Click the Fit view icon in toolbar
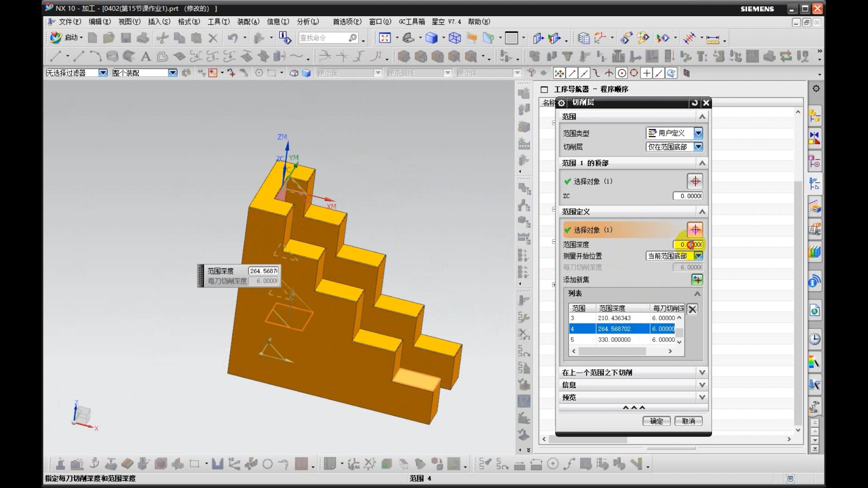Viewport: 868px width, 488px height. 385,38
